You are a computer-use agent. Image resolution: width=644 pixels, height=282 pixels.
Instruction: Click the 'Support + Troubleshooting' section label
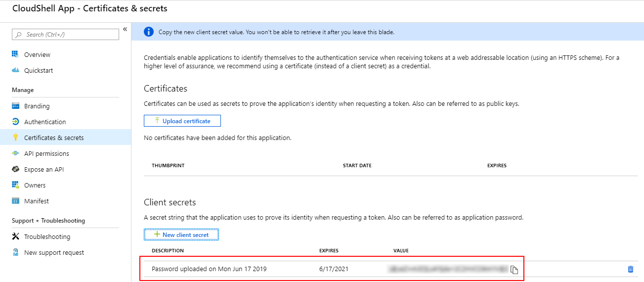coord(48,221)
